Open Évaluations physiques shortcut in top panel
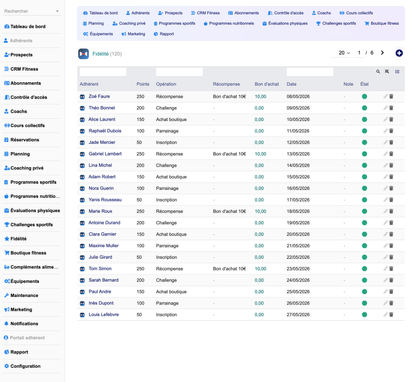The image size is (416, 382). click(285, 23)
